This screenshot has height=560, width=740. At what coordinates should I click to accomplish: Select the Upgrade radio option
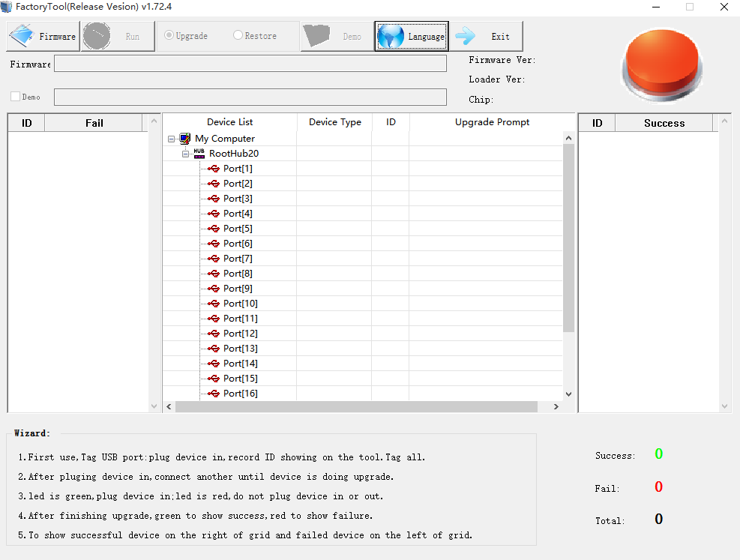point(186,35)
